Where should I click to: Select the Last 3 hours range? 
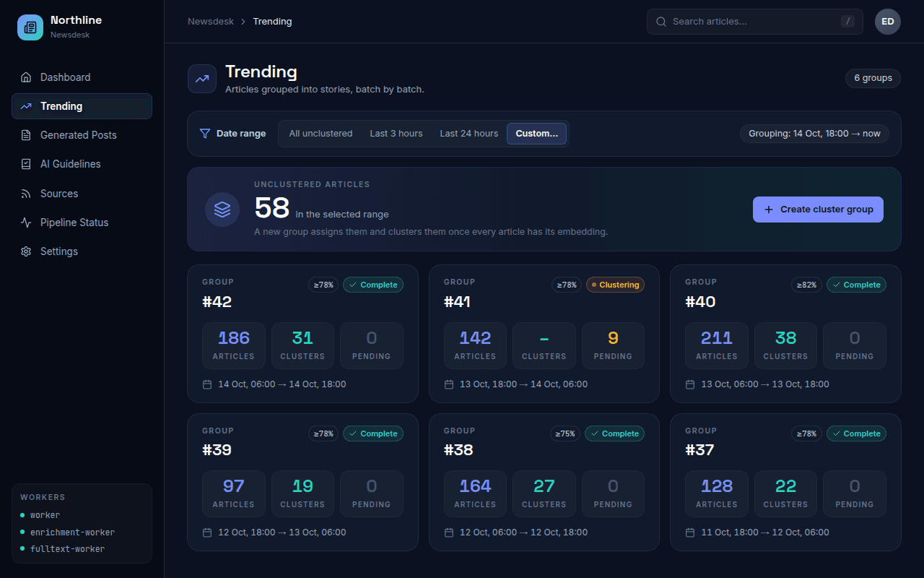coord(396,134)
